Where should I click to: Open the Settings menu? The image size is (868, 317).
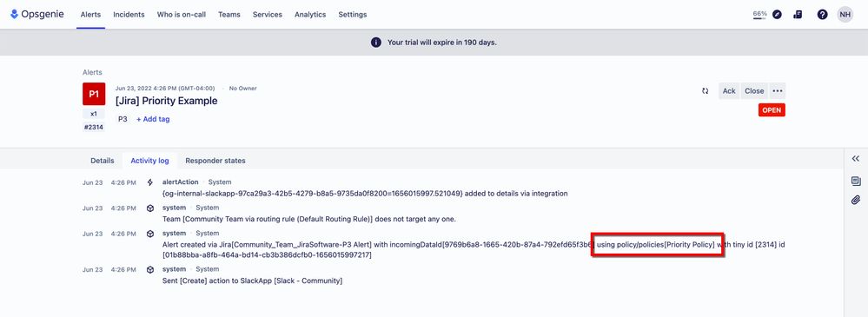pyautogui.click(x=353, y=15)
